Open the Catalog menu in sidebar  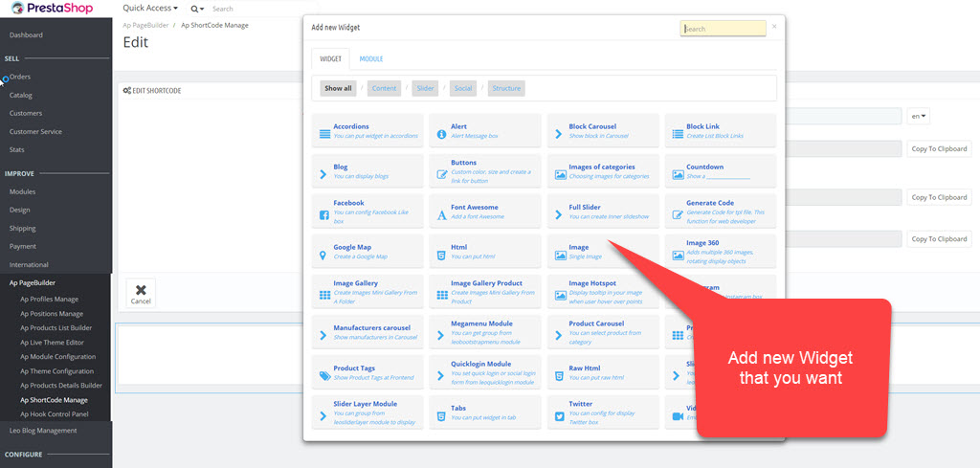point(21,95)
